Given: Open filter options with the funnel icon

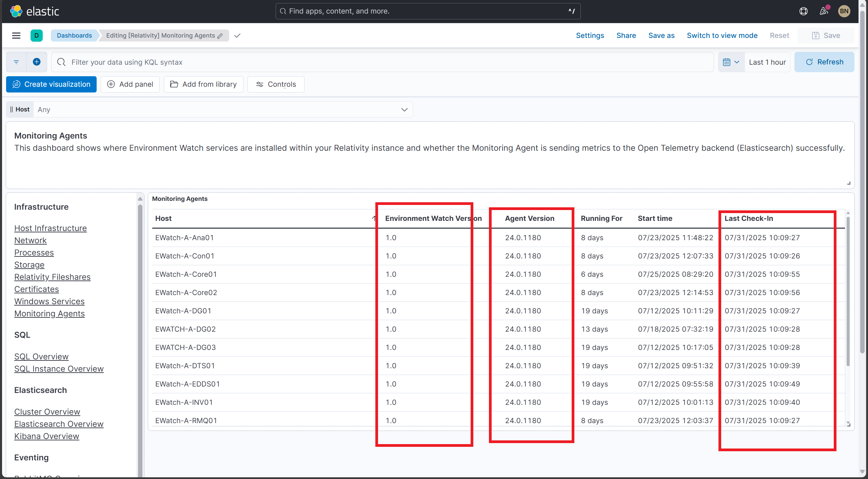Looking at the screenshot, I should [16, 62].
